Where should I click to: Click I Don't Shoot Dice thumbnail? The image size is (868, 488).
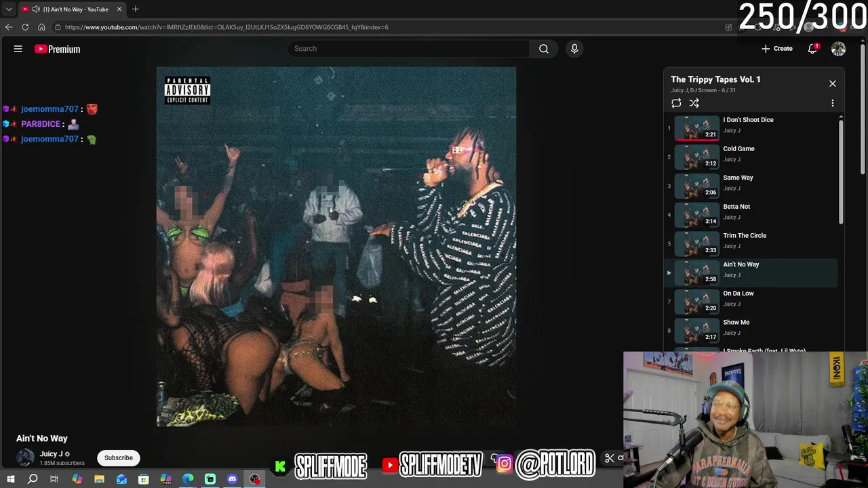tap(696, 127)
